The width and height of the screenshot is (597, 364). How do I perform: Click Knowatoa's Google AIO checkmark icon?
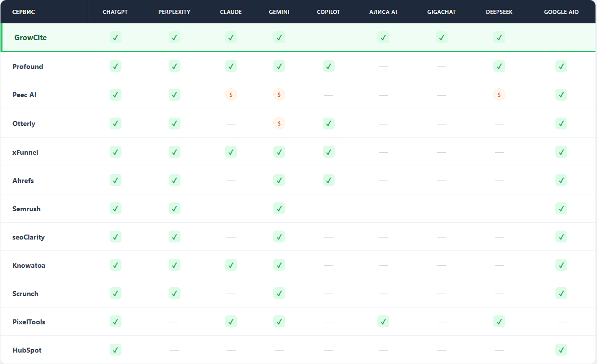click(x=561, y=265)
